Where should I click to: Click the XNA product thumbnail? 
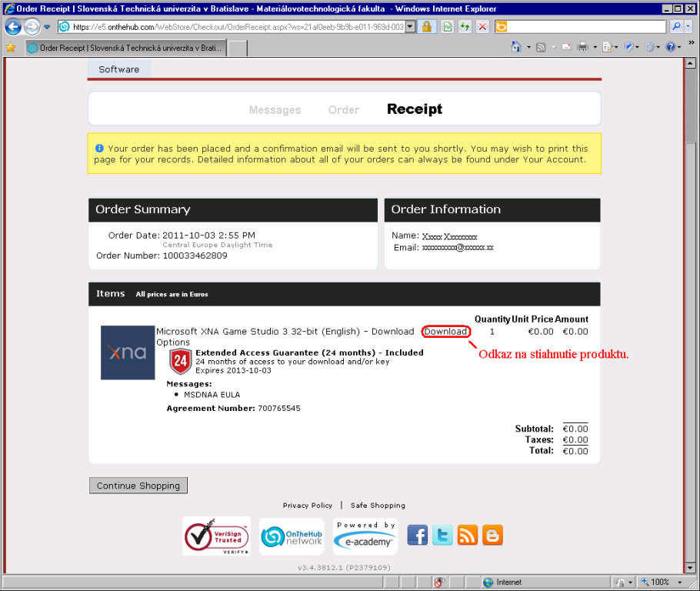pyautogui.click(x=128, y=352)
